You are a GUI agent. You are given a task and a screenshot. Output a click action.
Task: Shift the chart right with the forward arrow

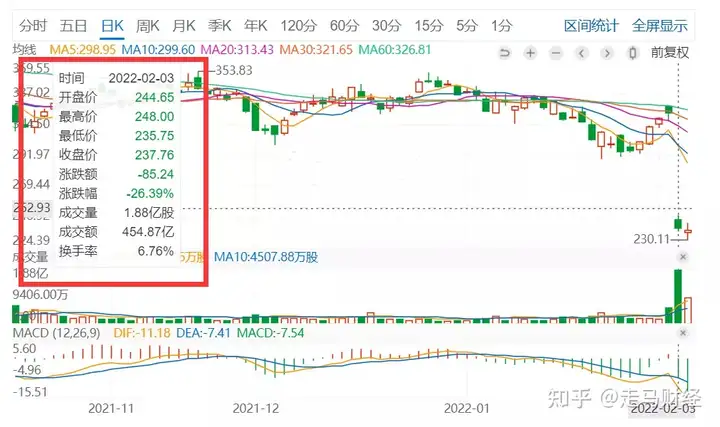607,53
